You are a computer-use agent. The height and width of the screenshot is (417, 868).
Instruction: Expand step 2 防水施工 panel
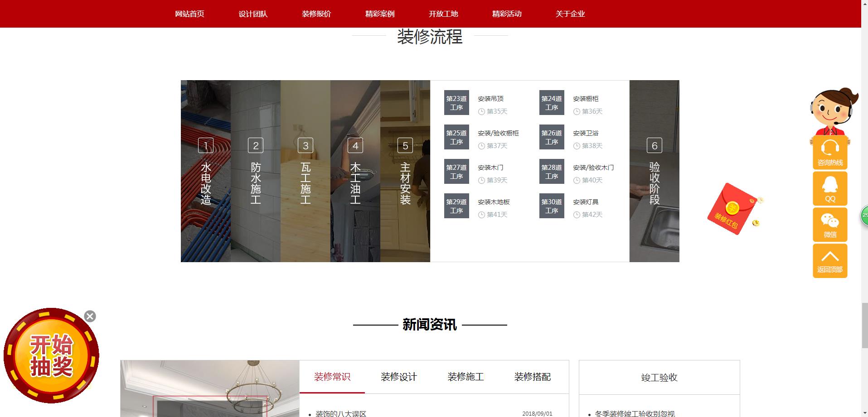coord(255,171)
